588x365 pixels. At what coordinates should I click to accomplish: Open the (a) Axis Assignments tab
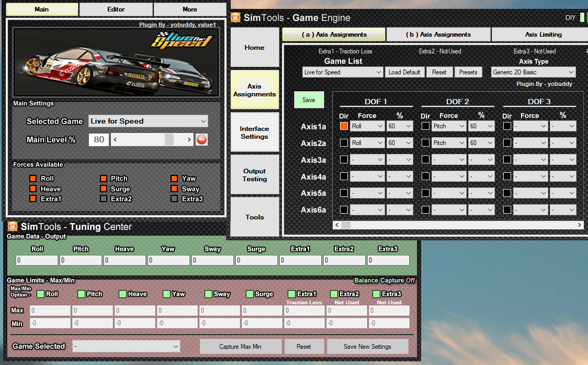[334, 34]
